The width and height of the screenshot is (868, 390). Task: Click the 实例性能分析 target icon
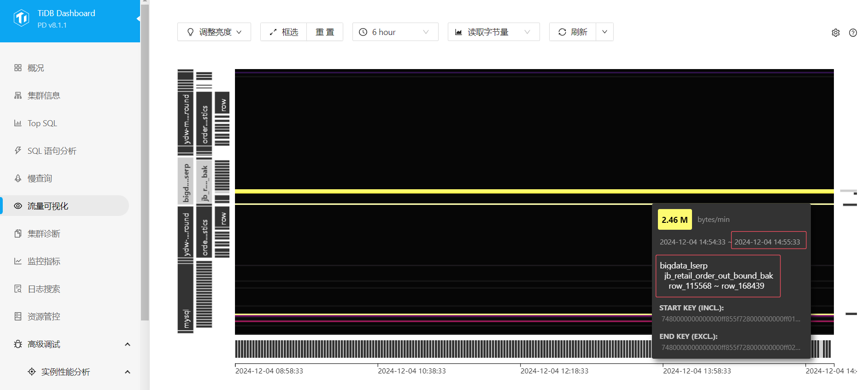point(32,372)
